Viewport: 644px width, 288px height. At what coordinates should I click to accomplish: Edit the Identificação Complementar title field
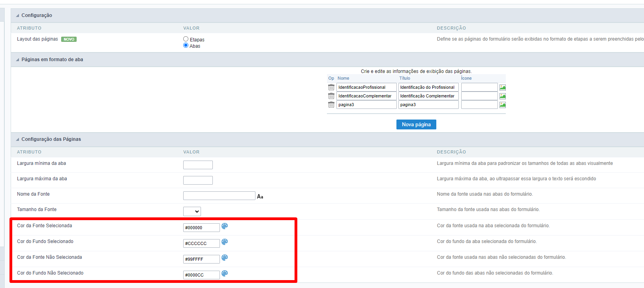428,96
